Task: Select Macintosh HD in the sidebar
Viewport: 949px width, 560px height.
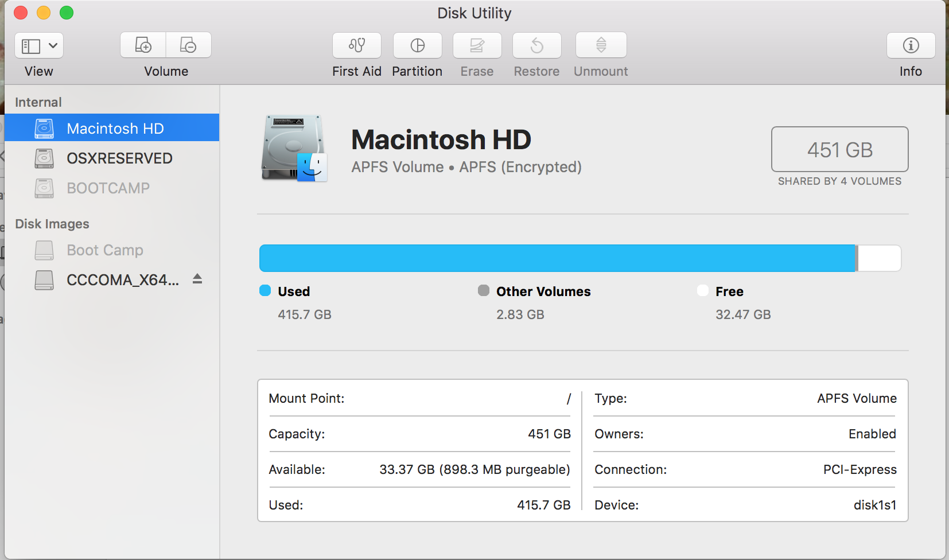Action: coord(112,127)
